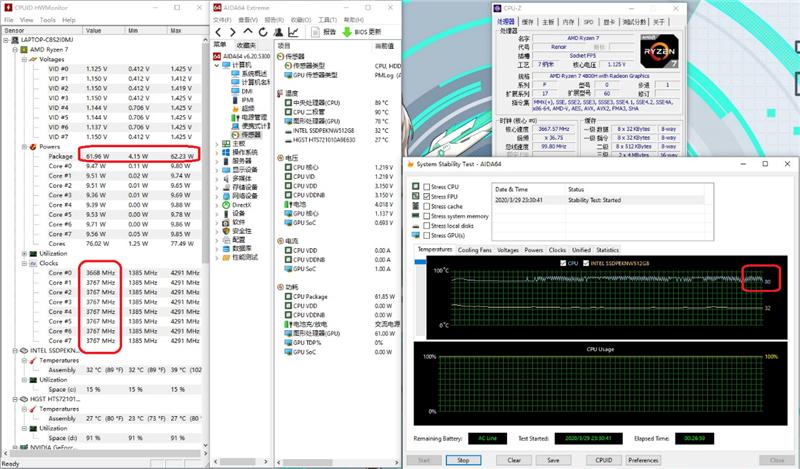This screenshot has width=800, height=469.
Task: Click the Preferences button
Action: coord(642,460)
